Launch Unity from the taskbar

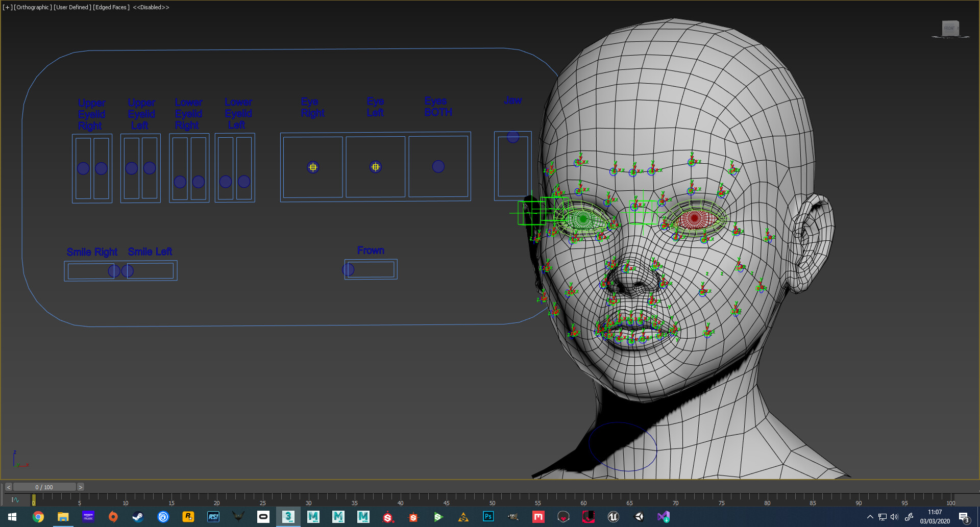click(x=638, y=517)
